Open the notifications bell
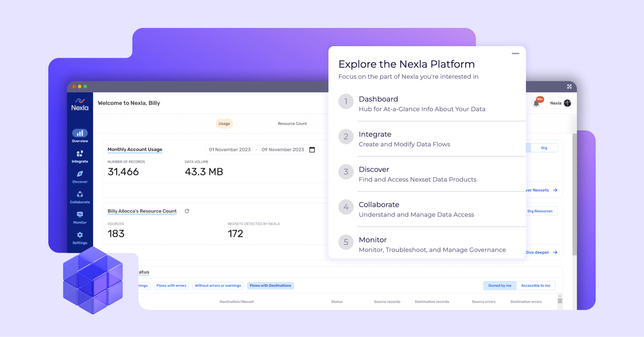The image size is (644, 337). point(536,103)
